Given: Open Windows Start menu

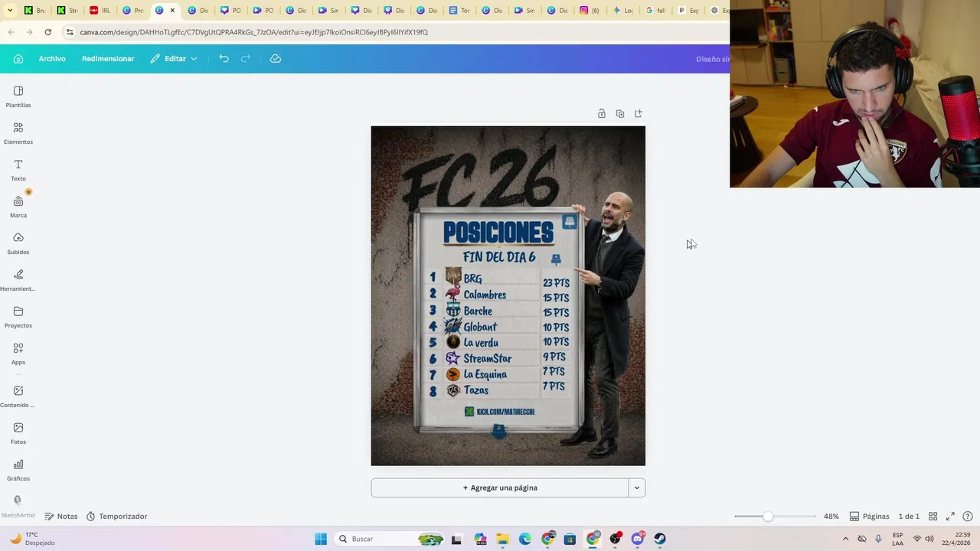Looking at the screenshot, I should coord(321,539).
